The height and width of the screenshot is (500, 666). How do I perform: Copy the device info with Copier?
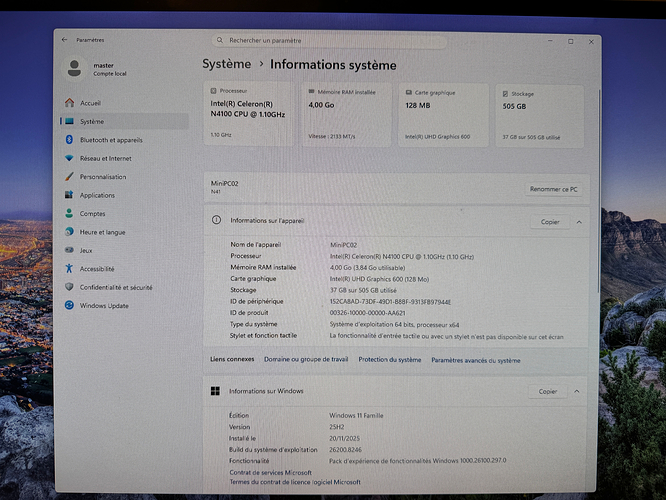point(550,222)
